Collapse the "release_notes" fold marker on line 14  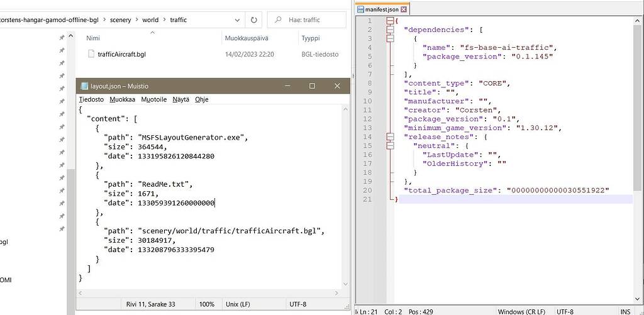390,136
